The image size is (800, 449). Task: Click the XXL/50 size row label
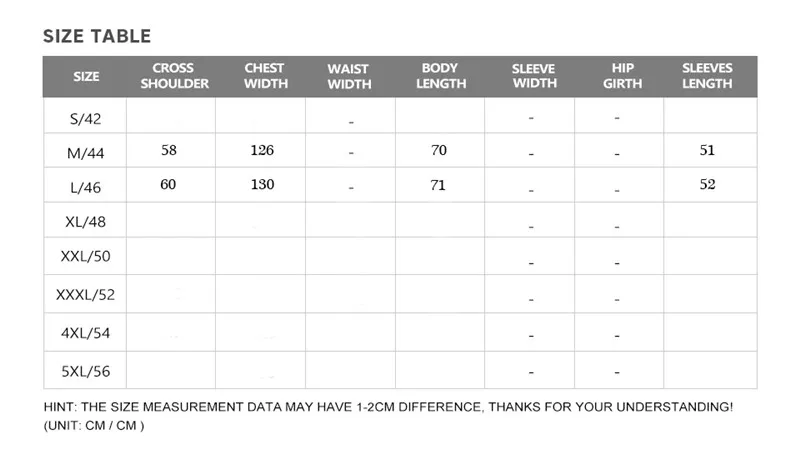[x=85, y=256]
